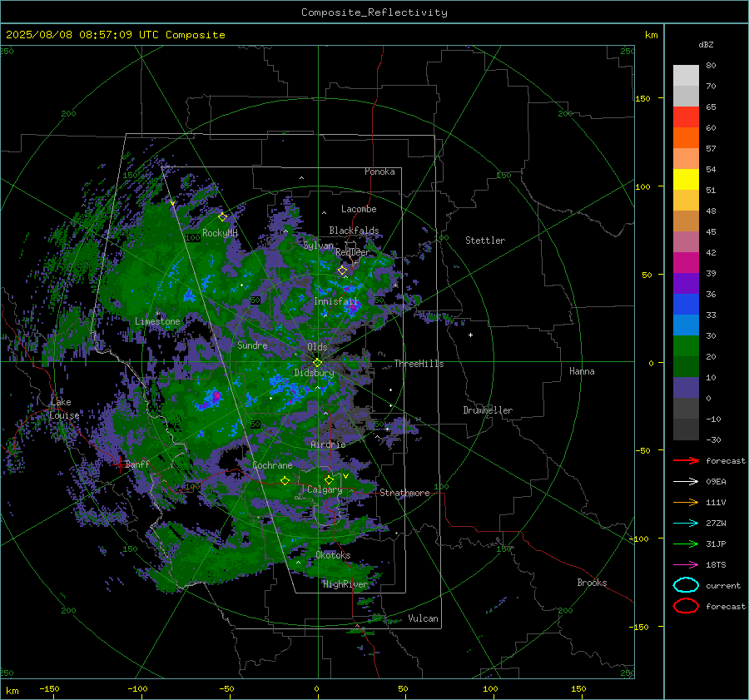This screenshot has width=749, height=700.
Task: Click the Drumheller town label
Action: pos(488,410)
